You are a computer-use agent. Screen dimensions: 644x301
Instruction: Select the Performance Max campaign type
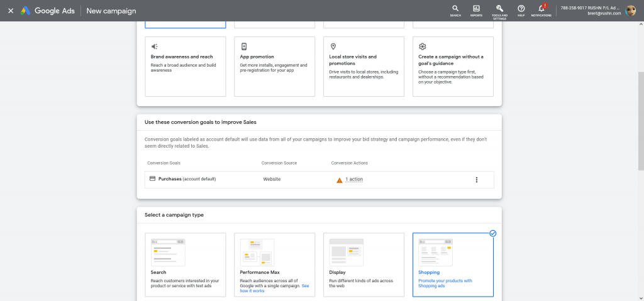coord(274,265)
